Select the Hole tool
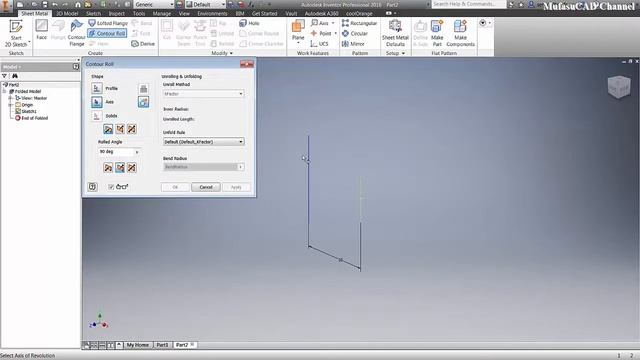Viewport: 640px width, 360px height. coord(249,23)
